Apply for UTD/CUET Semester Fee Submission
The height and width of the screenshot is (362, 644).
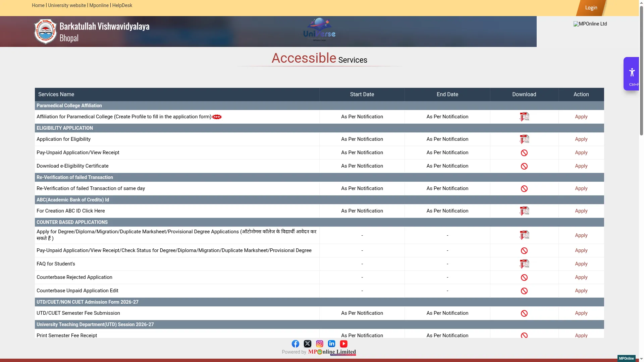[x=581, y=313]
